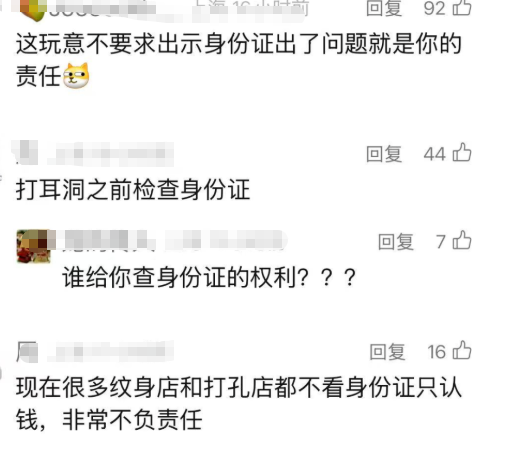Open the blurred username above 打耳洞之前检查身份证
Image resolution: width=532 pixels, height=461 pixels.
[111, 154]
